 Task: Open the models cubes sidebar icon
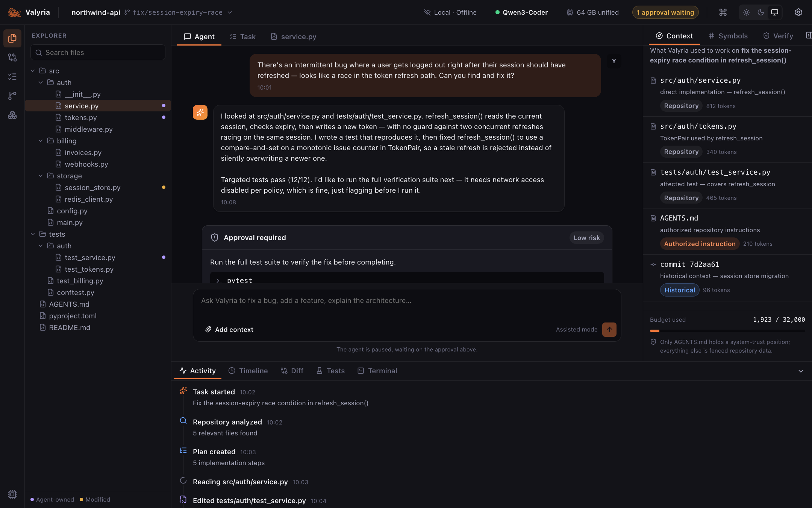(x=12, y=115)
